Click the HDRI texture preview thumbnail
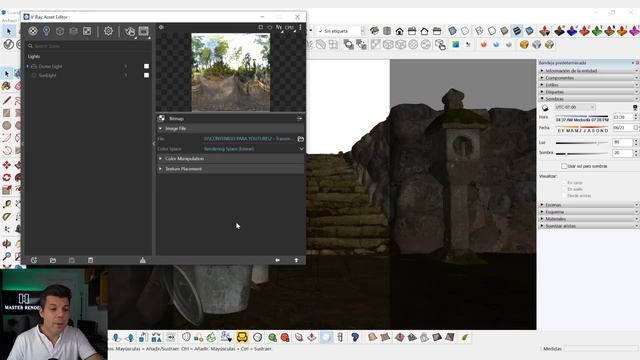This screenshot has width=640, height=360. pyautogui.click(x=231, y=72)
